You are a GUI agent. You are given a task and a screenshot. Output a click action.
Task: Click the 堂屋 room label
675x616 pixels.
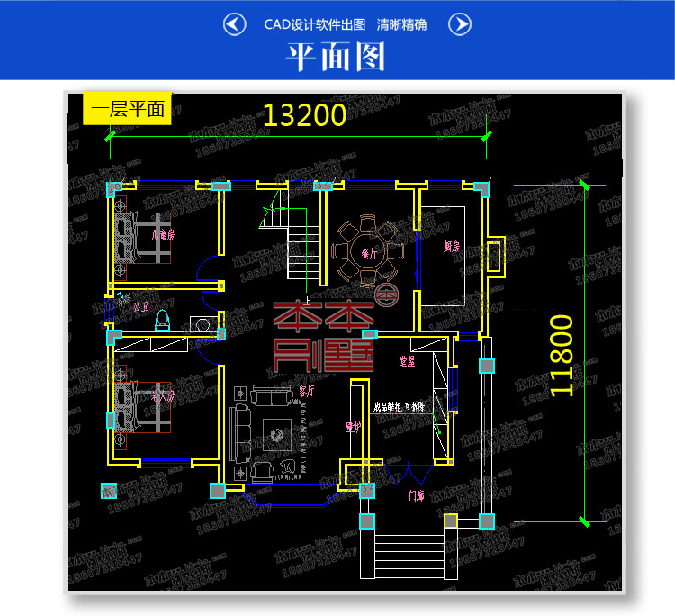click(406, 361)
